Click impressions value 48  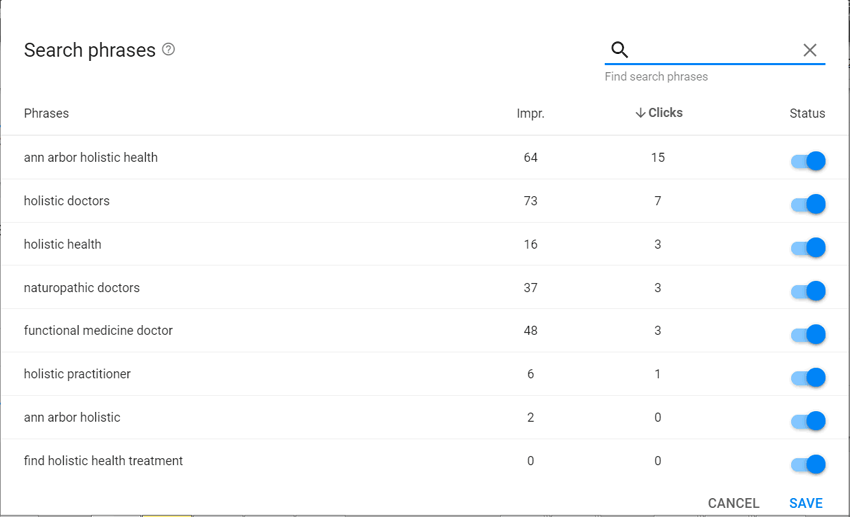530,331
